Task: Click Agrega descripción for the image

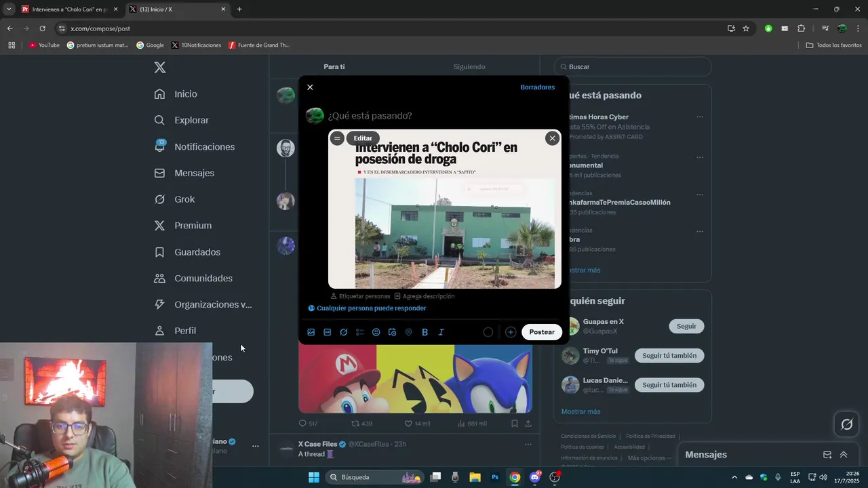Action: 425,296
